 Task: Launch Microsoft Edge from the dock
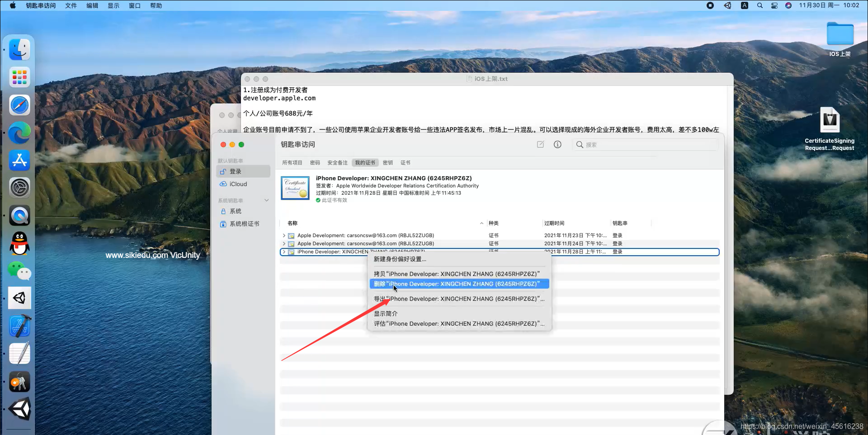[x=19, y=133]
